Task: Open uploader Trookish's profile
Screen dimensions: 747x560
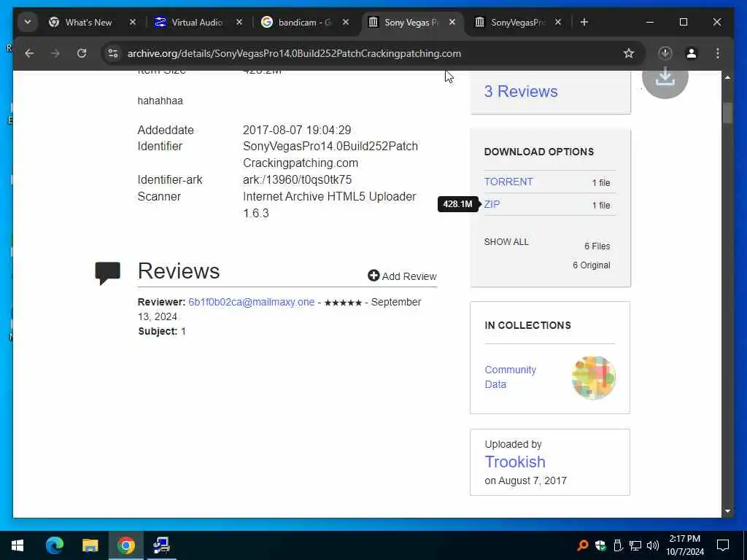Action: 515,462
